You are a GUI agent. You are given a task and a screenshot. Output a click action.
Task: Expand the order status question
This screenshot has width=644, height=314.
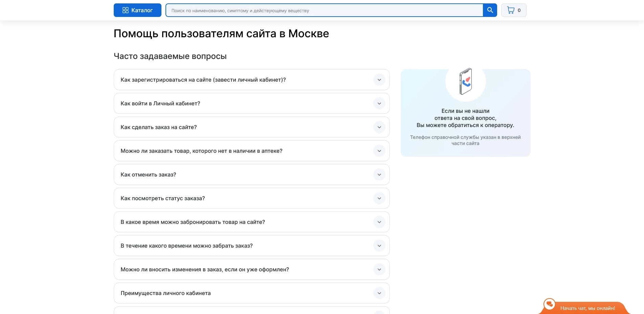point(379,198)
